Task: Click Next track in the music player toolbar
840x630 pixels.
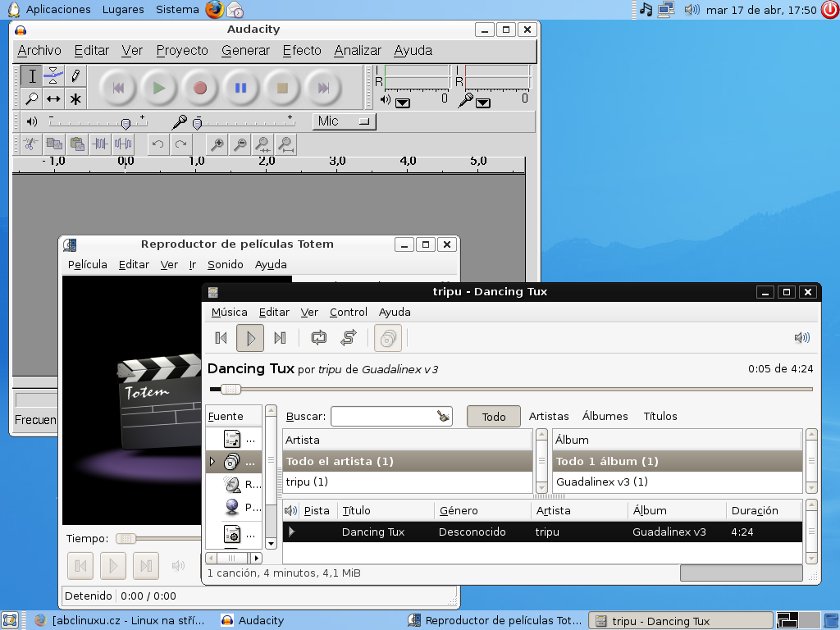Action: 280,338
